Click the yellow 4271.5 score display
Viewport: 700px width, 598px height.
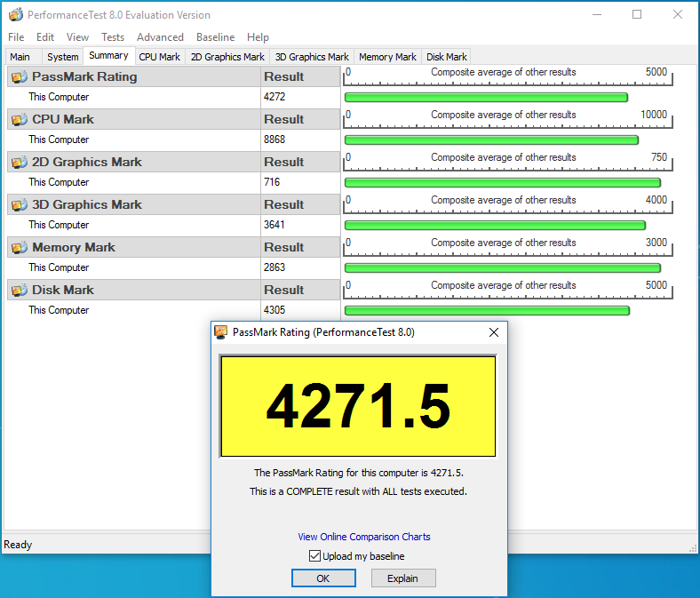tap(358, 406)
